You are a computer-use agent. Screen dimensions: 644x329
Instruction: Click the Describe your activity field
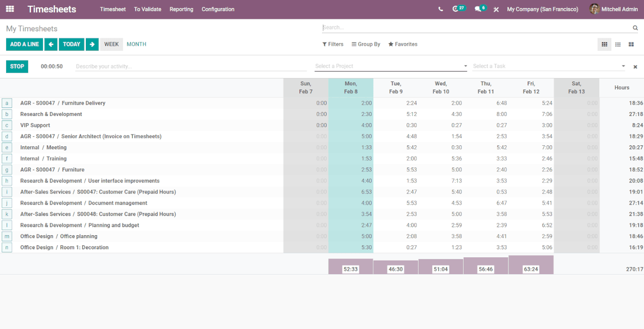pos(192,66)
